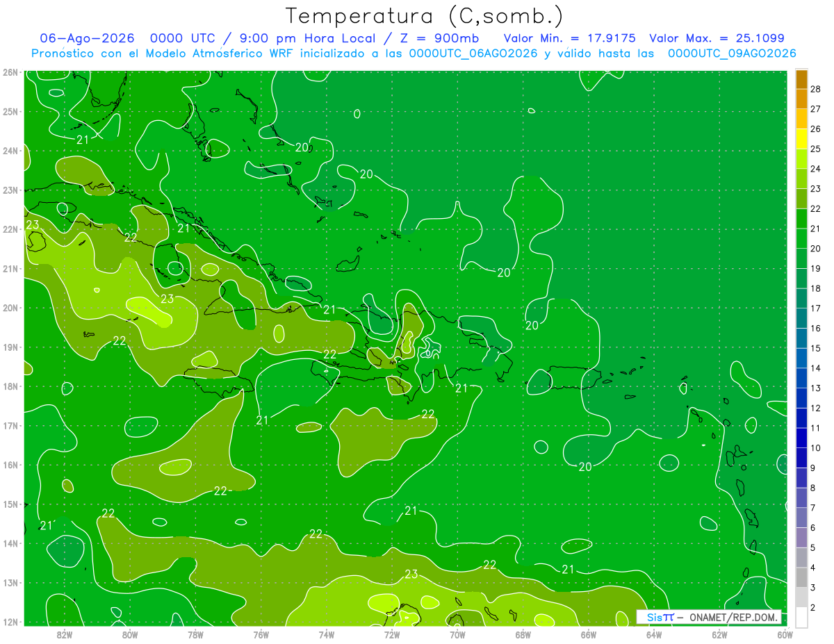Click the '18N' latitude label

pos(10,386)
